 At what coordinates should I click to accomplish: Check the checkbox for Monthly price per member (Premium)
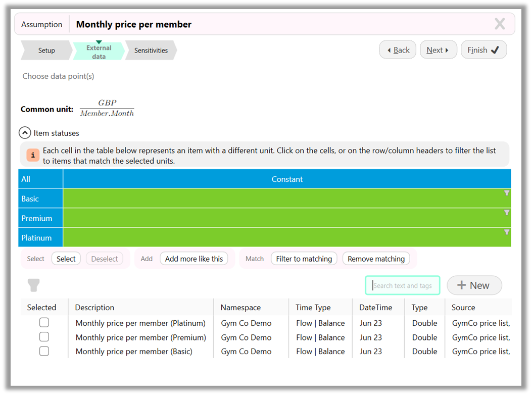[x=44, y=336]
